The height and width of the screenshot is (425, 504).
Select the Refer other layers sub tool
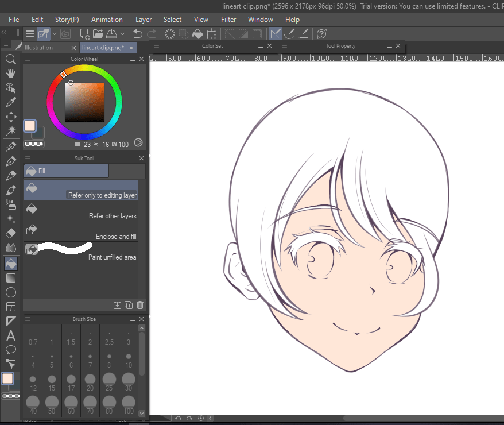[80, 210]
